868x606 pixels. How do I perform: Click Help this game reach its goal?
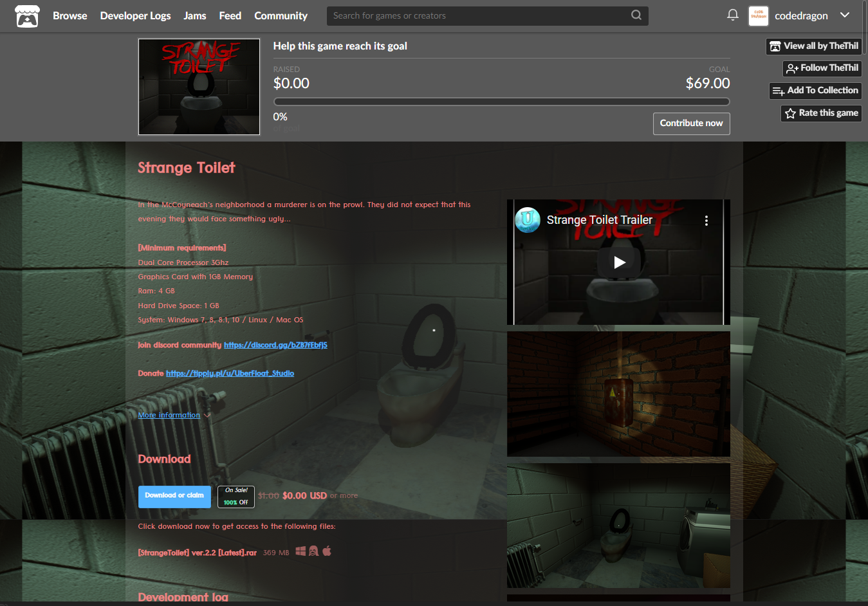point(340,46)
